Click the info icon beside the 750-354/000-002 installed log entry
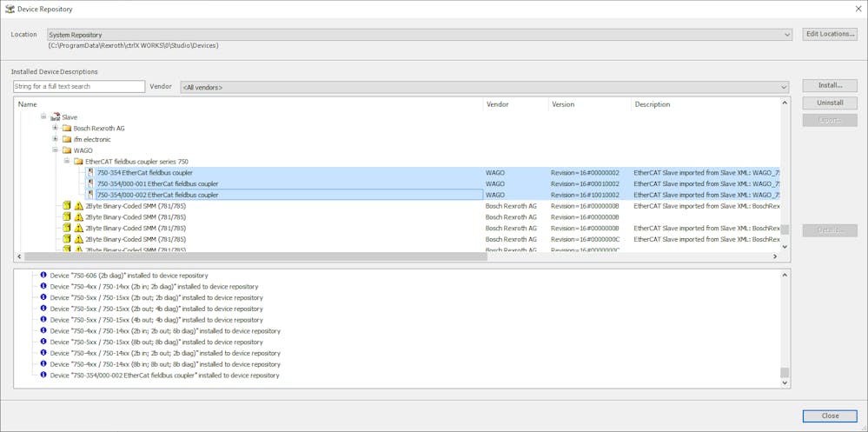This screenshot has width=868, height=432. click(43, 375)
